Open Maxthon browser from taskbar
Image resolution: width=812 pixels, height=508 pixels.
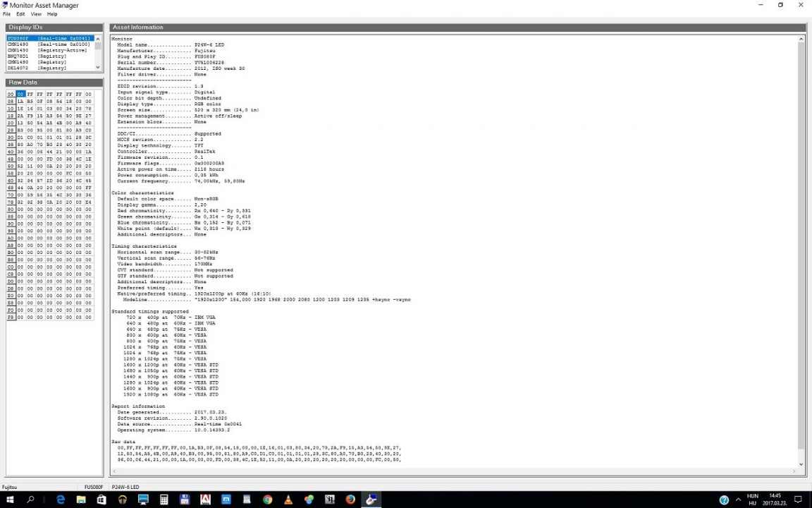point(226,500)
